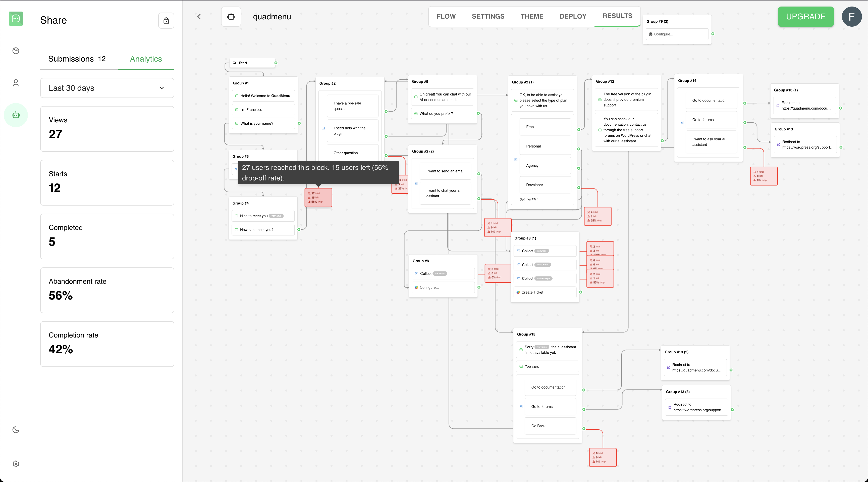Screen dimensions: 868x482
Task: Click checkbox icon in Group #15 choices
Action: 521,407
